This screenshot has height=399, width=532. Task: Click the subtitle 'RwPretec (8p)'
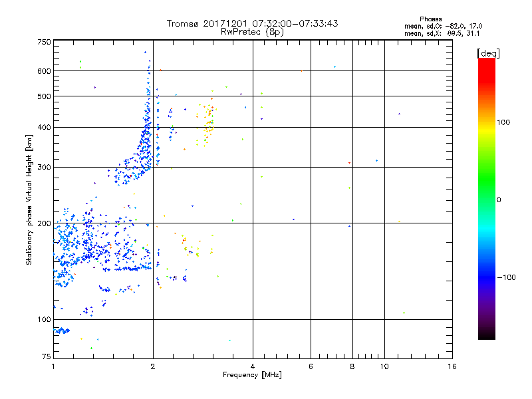252,32
